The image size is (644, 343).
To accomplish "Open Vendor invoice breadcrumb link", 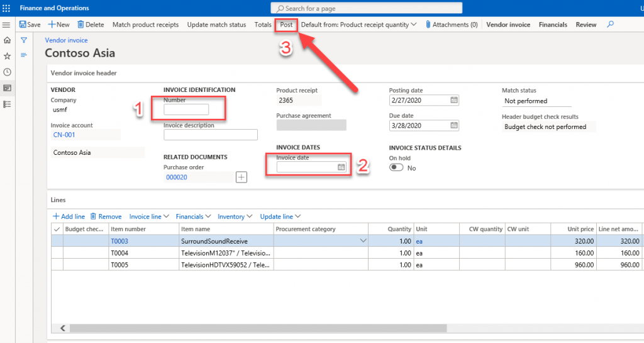I will point(66,40).
